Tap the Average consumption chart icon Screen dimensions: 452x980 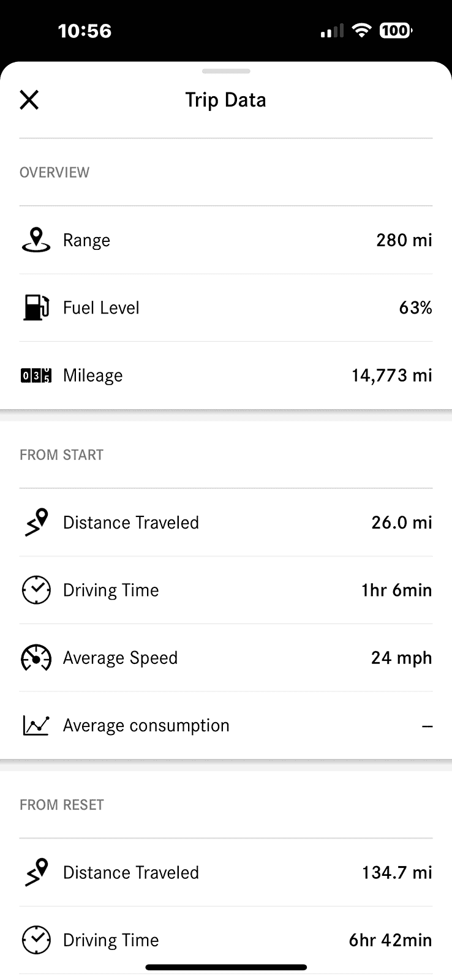pos(36,725)
